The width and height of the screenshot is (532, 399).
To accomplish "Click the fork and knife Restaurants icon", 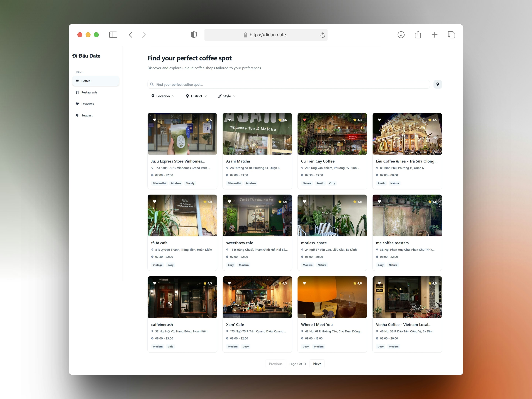I will [77, 92].
